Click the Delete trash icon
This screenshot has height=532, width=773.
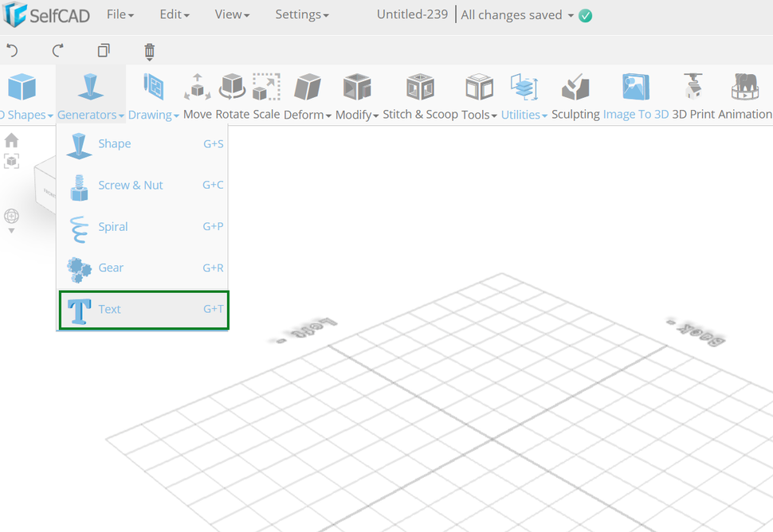(x=149, y=50)
